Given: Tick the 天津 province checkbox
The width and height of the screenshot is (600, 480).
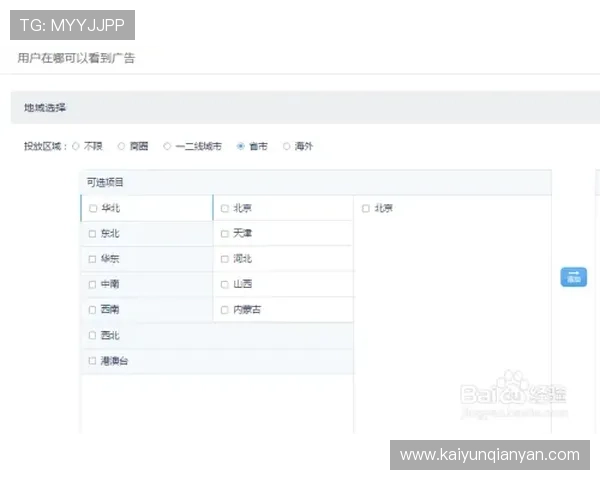Looking at the screenshot, I should 225,233.
